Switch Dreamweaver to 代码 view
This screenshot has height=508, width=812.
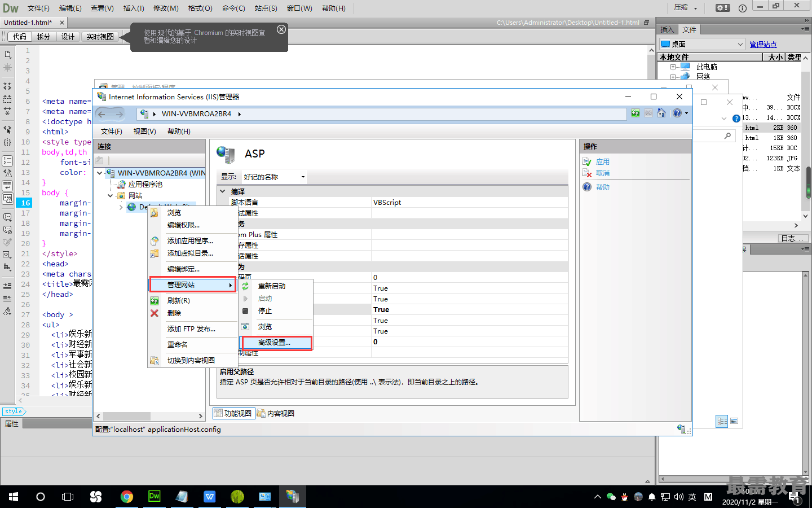tap(19, 37)
